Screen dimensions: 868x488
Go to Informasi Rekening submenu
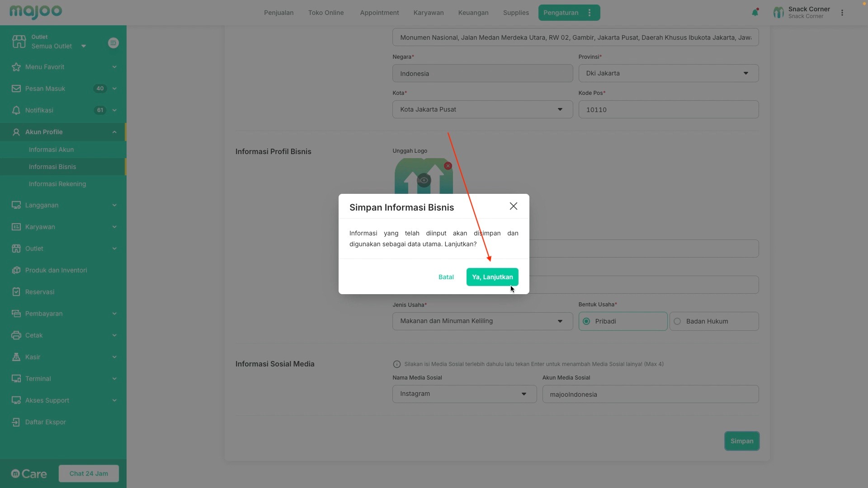coord(57,184)
